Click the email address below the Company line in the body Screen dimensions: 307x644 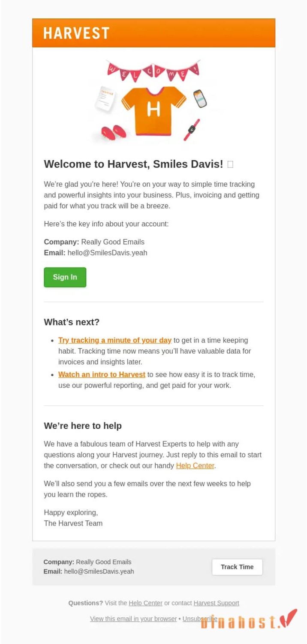(107, 252)
